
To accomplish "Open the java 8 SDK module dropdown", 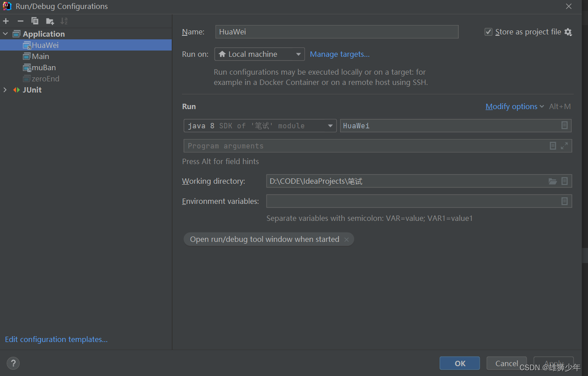I will 260,126.
